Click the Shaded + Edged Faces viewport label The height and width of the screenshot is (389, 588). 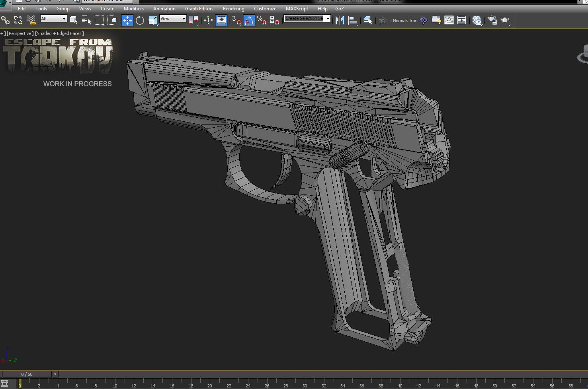click(x=60, y=33)
